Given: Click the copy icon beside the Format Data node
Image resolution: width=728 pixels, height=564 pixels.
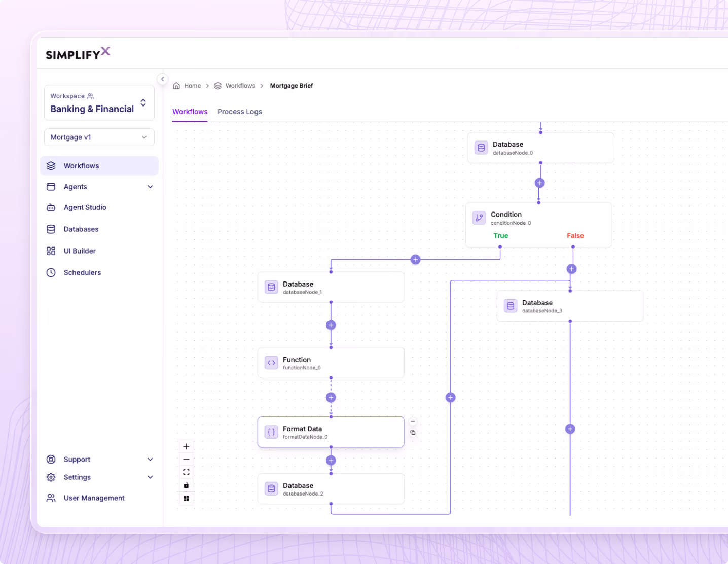Looking at the screenshot, I should point(413,433).
